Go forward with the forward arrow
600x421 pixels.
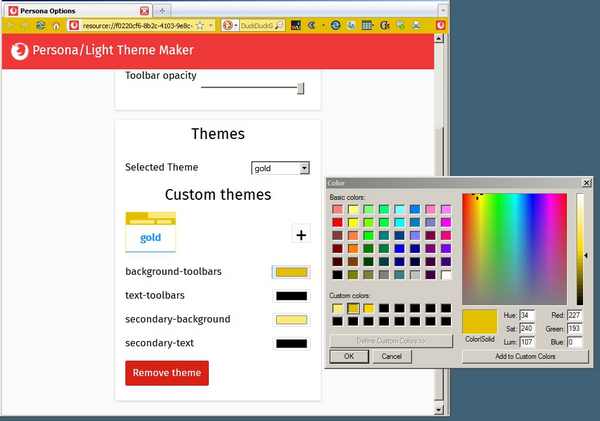(x=25, y=26)
